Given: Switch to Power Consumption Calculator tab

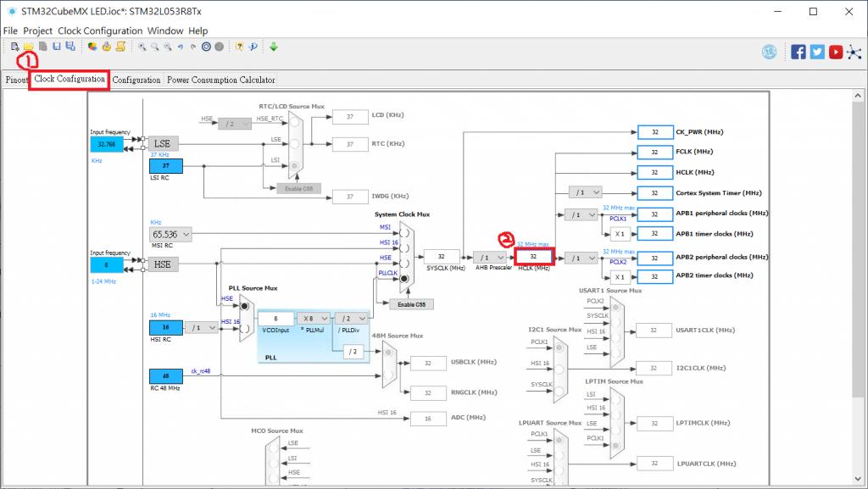Looking at the screenshot, I should pos(221,80).
